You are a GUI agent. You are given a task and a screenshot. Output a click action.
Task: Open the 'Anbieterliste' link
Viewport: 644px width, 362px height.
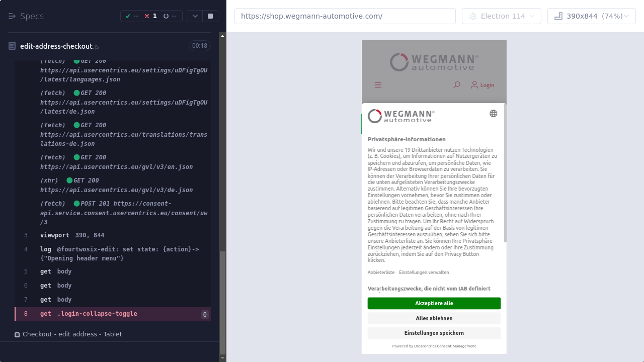pos(381,273)
